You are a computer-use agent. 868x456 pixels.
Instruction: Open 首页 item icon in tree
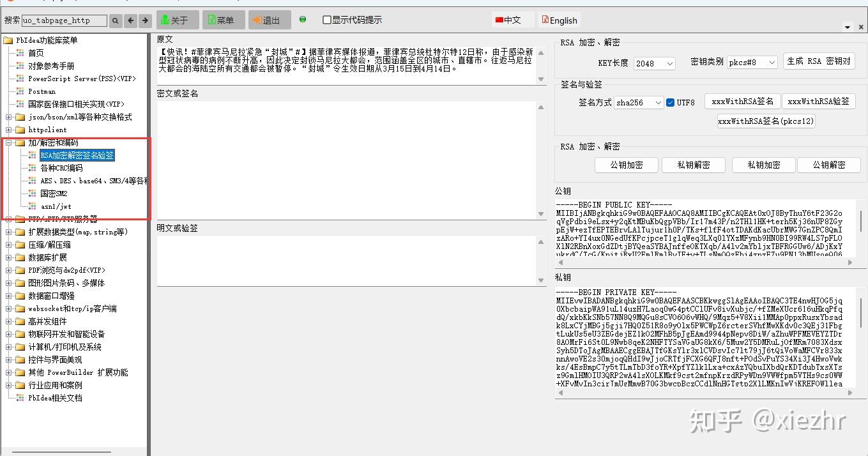click(20, 53)
